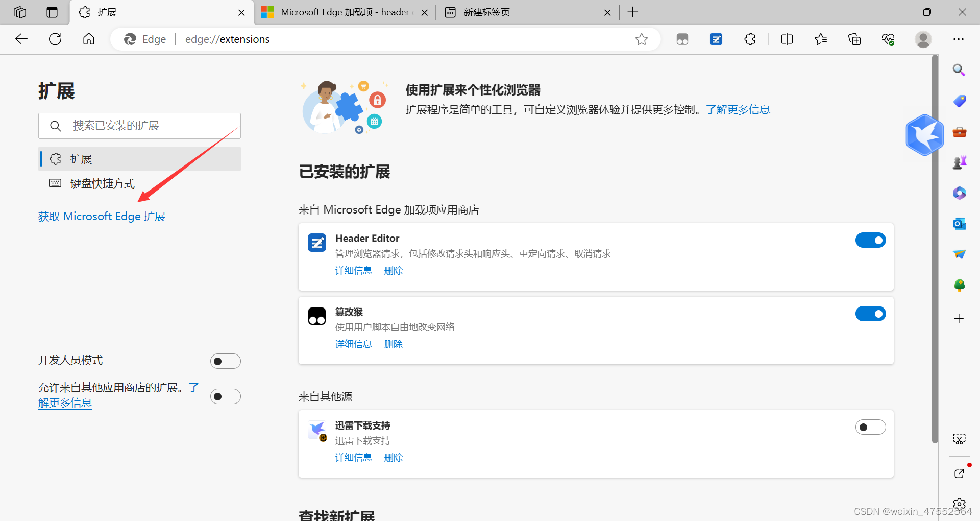
Task: Remove 迅雷下载支持 via 删除 link
Action: [394, 458]
